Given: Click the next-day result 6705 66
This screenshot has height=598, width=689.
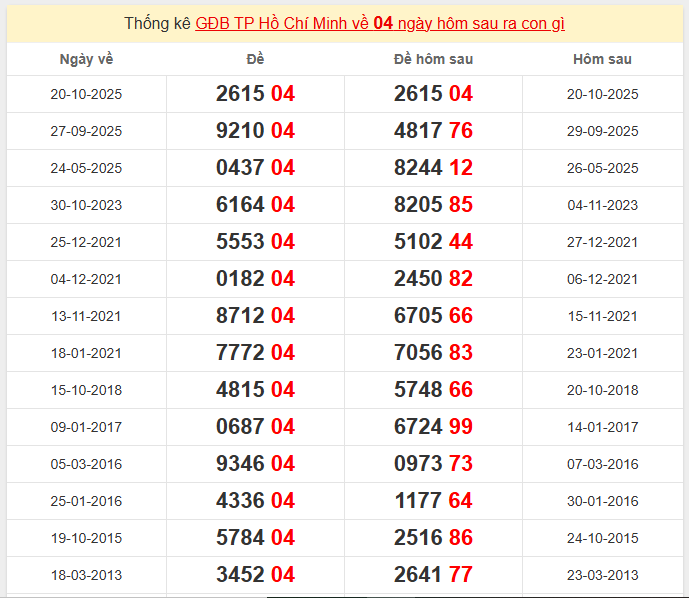Looking at the screenshot, I should tap(433, 316).
